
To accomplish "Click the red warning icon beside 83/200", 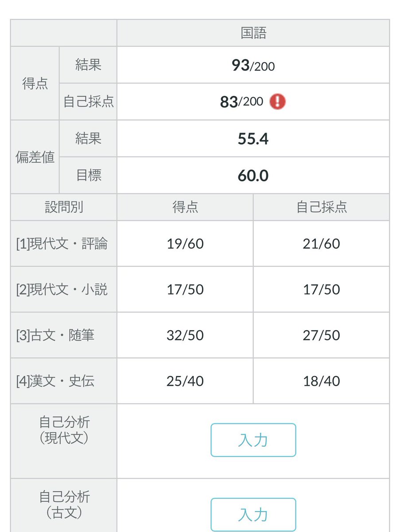I will (x=277, y=102).
